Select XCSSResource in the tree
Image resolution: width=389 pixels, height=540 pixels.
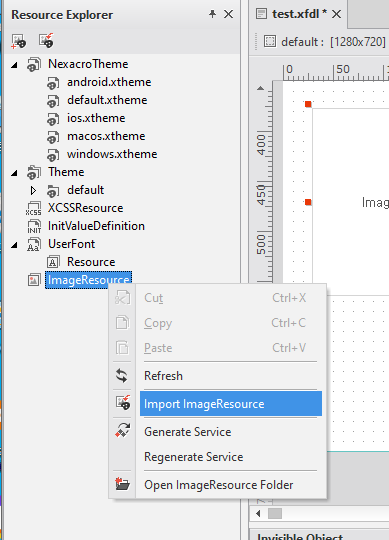coord(85,208)
